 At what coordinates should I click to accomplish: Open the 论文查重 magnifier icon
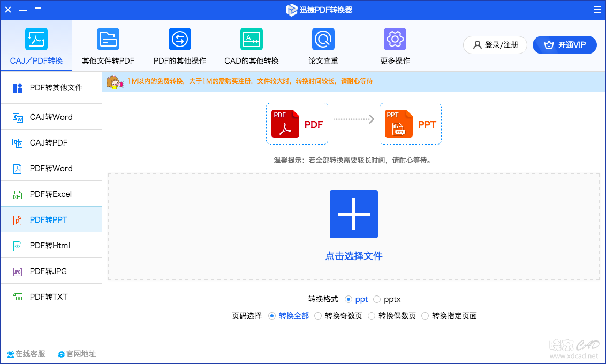tap(323, 39)
